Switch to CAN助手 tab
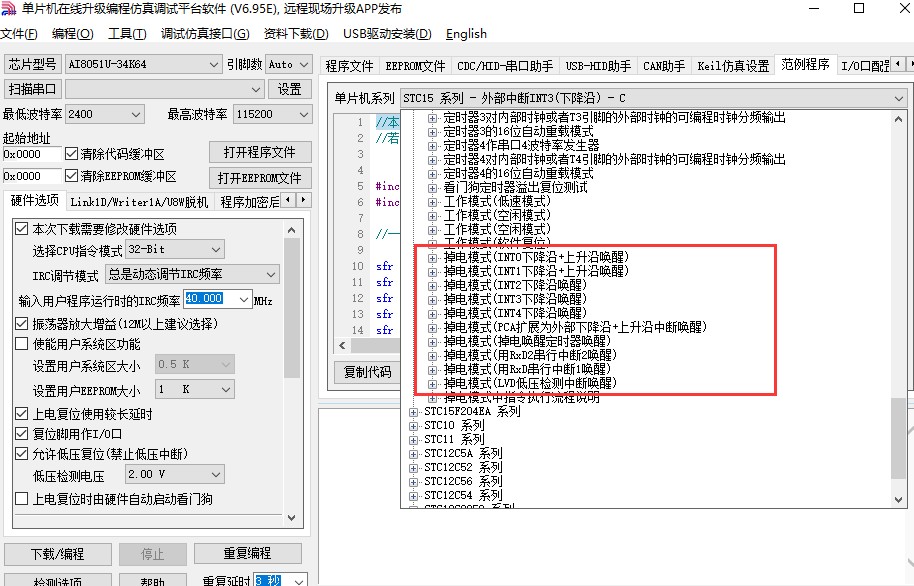This screenshot has height=586, width=914. 664,66
